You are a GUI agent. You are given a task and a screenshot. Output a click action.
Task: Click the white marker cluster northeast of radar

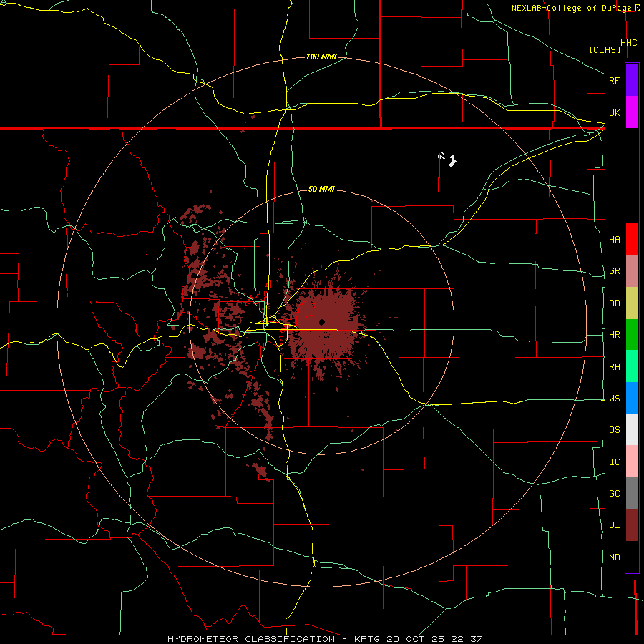click(448, 159)
